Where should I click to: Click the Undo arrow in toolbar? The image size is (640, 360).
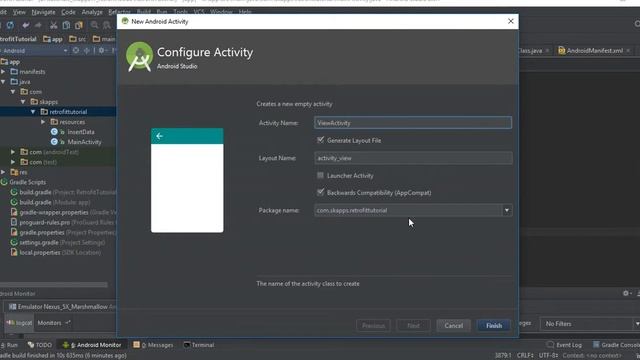[26, 25]
